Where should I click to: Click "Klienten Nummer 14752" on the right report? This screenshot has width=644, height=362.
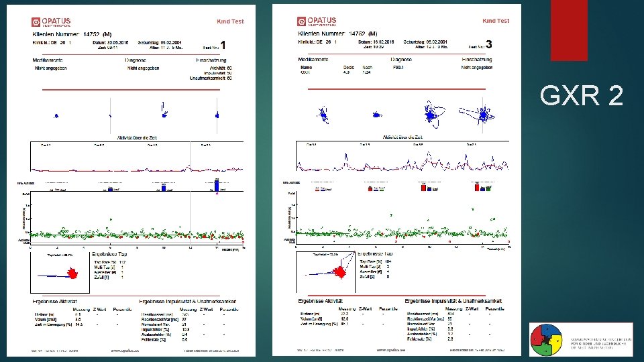point(337,34)
